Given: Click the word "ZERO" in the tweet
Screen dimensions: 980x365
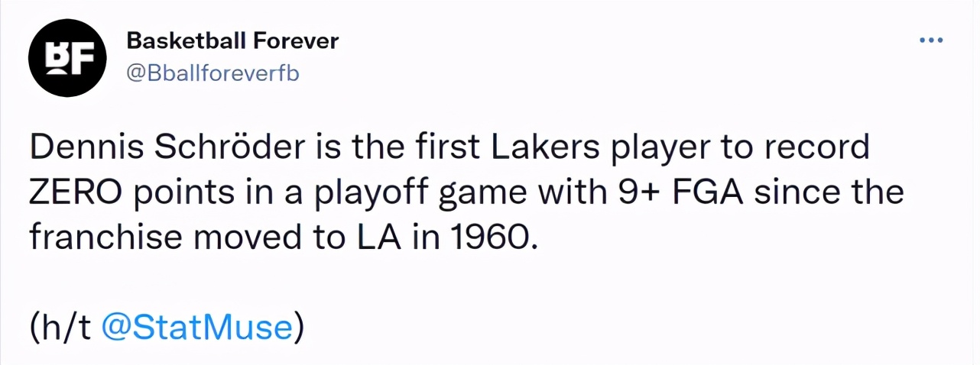Looking at the screenshot, I should [73, 192].
